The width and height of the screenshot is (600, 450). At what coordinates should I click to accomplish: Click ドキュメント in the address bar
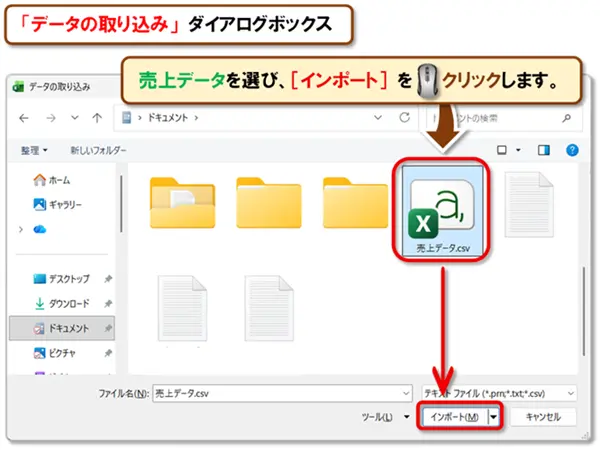point(168,118)
